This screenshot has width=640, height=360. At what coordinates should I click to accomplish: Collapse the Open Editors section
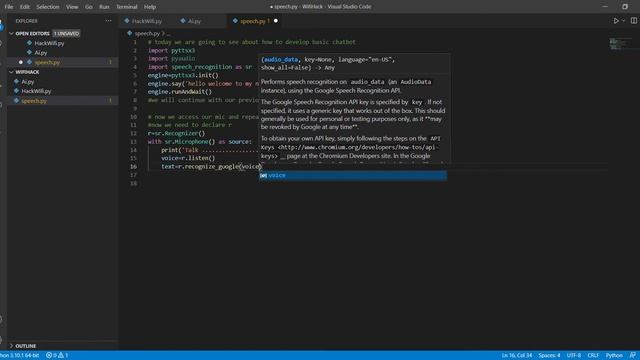point(11,33)
